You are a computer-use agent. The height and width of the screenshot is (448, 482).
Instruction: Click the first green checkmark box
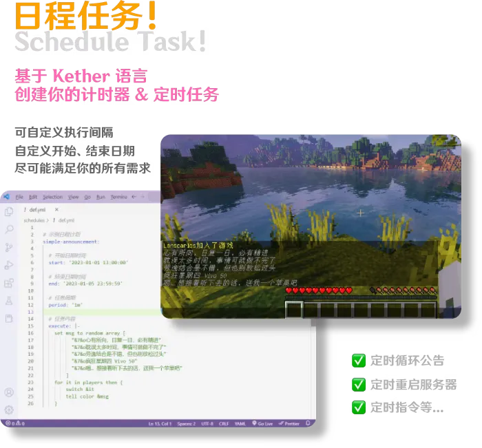(358, 361)
